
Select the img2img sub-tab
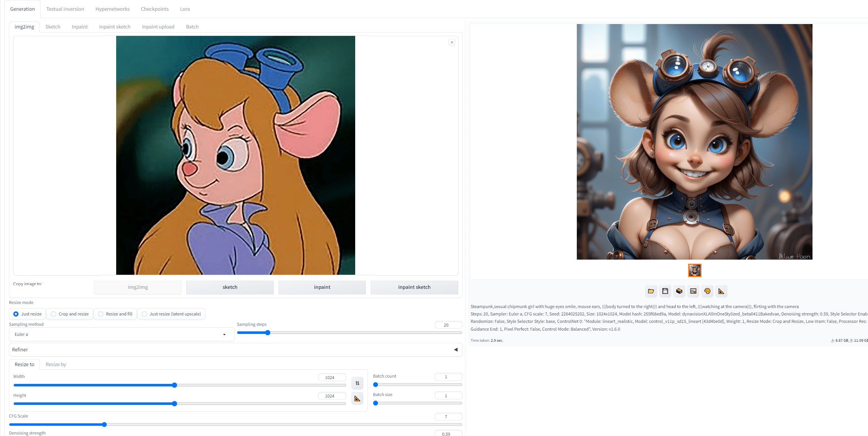(x=24, y=27)
